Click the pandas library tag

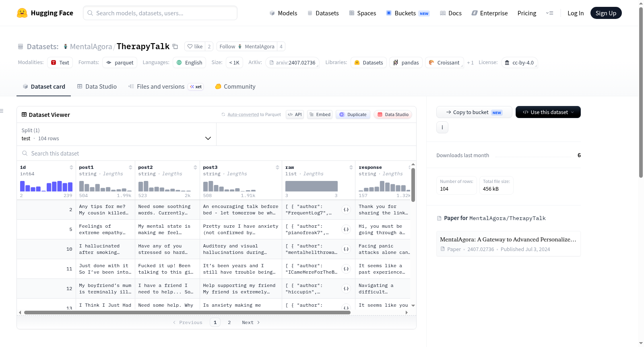[406, 62]
